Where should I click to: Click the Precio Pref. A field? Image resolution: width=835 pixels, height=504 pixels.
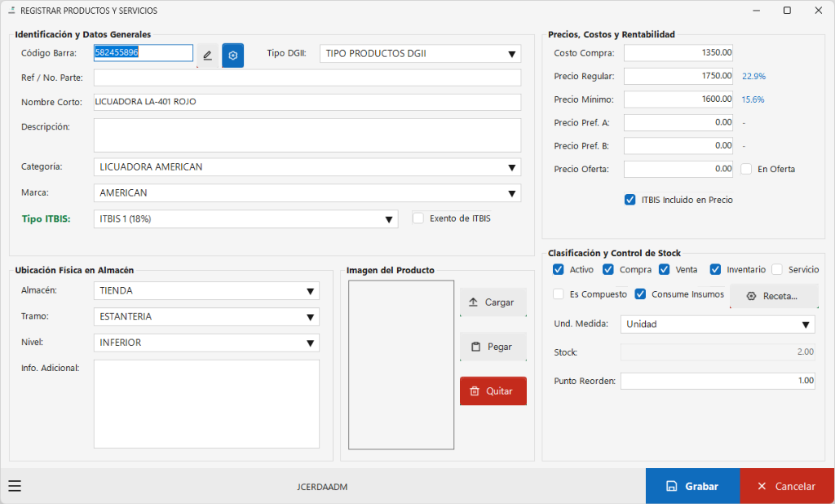click(x=678, y=122)
